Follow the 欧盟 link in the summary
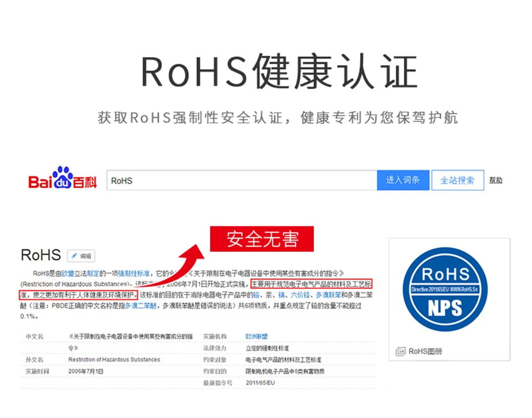This screenshot has width=532, height=418. pyautogui.click(x=68, y=273)
